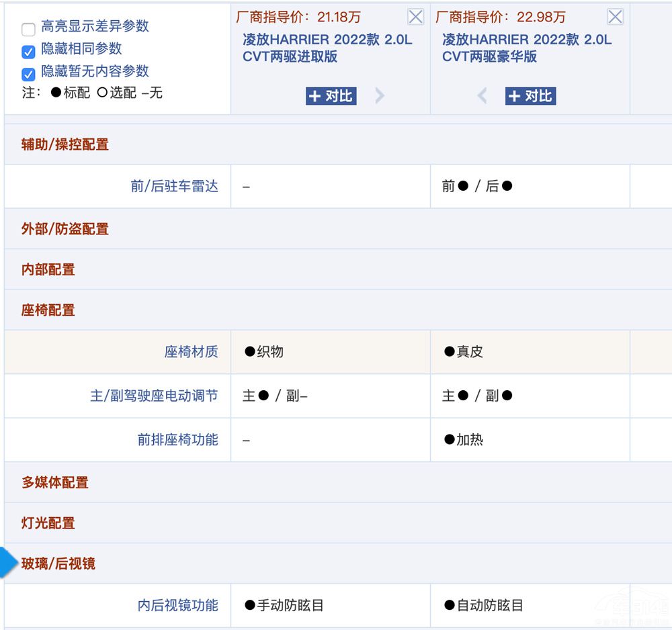Image resolution: width=672 pixels, height=630 pixels.
Task: Uncheck 隐藏相同参数 option
Action: click(28, 51)
